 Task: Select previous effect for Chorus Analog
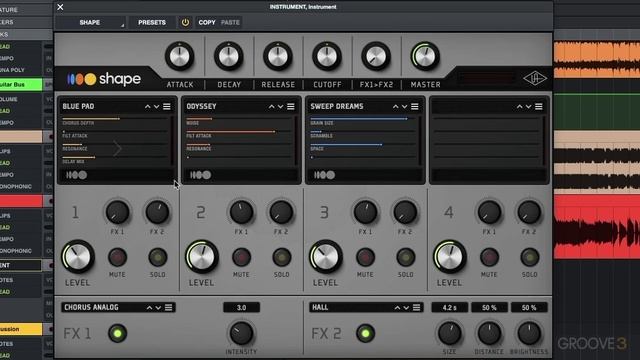149,307
